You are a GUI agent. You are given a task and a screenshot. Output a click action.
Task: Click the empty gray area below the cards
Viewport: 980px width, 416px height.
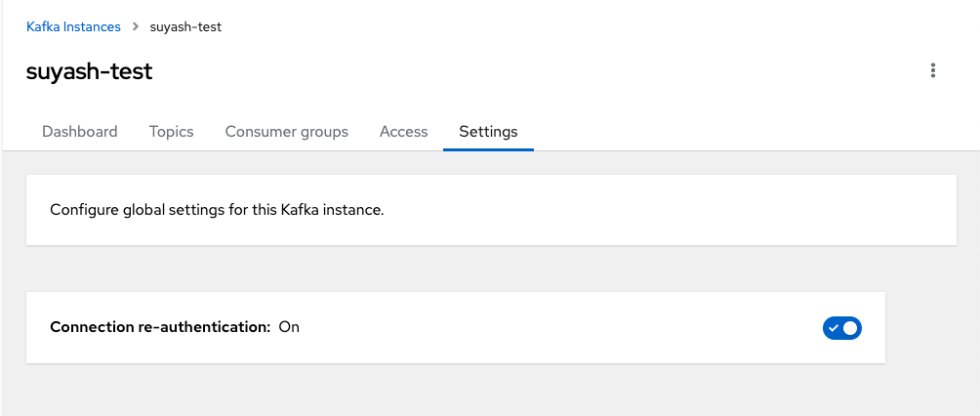tap(488, 391)
